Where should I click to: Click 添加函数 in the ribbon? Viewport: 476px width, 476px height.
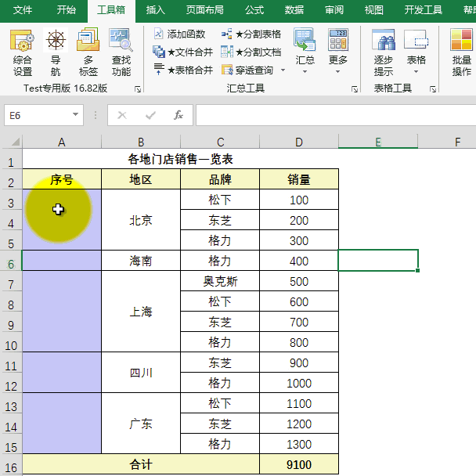tap(179, 34)
